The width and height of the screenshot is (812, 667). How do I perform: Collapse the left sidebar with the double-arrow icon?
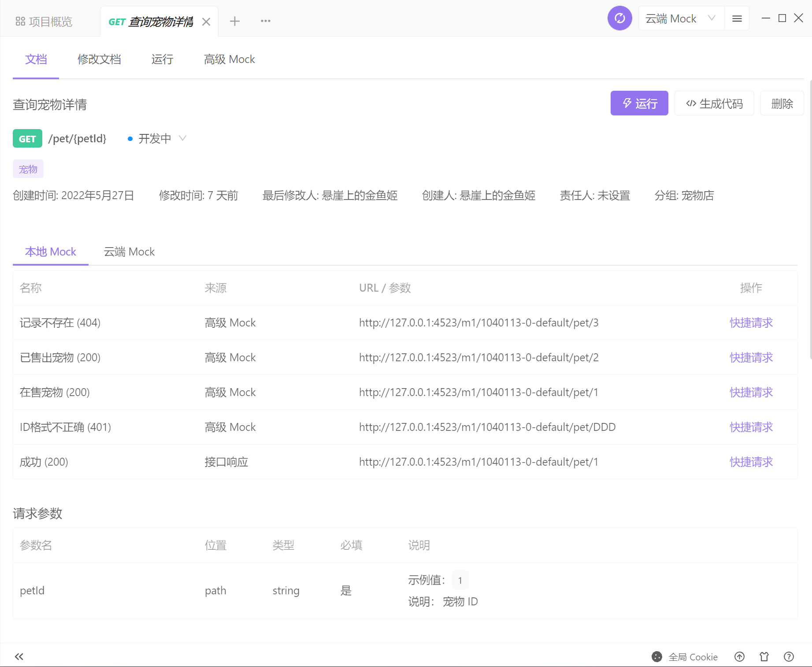point(19,656)
